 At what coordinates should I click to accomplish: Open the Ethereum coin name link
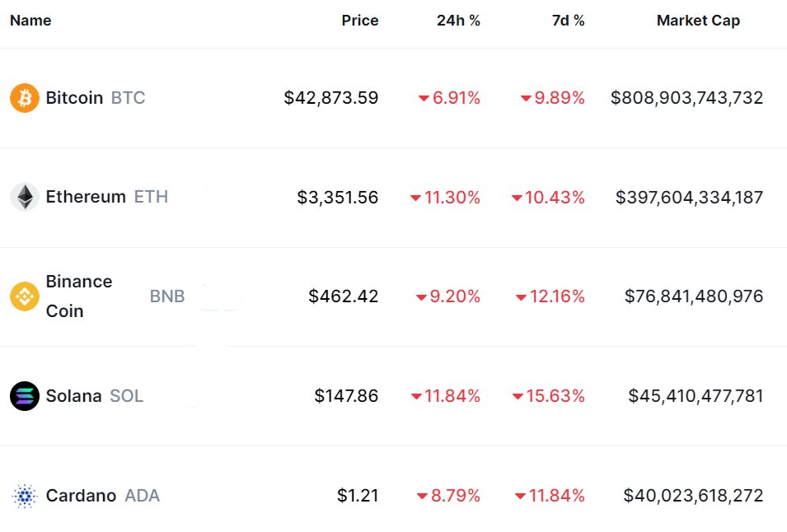pos(86,197)
